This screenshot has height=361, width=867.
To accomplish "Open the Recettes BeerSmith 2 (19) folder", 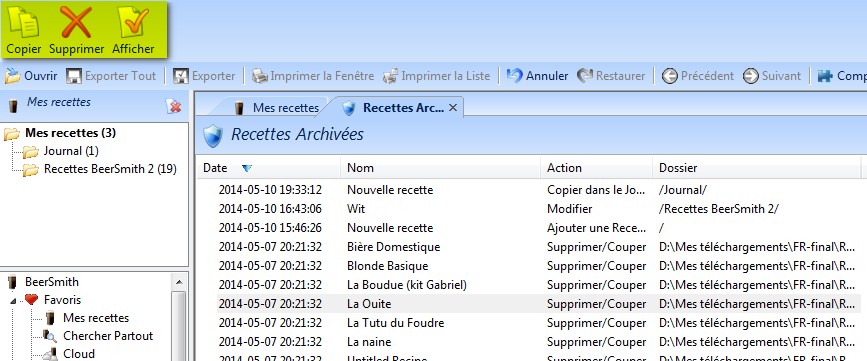I will click(x=110, y=169).
